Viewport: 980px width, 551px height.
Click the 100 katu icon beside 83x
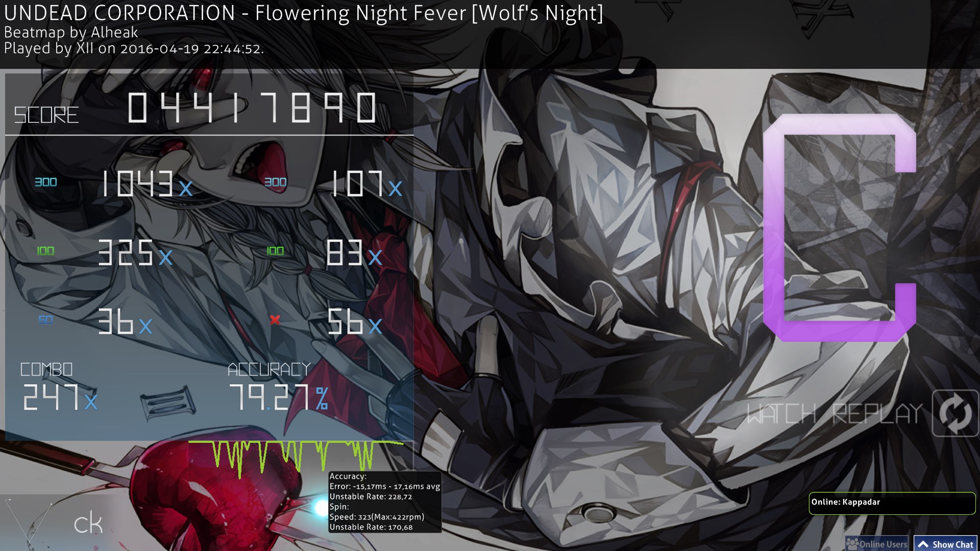point(275,251)
